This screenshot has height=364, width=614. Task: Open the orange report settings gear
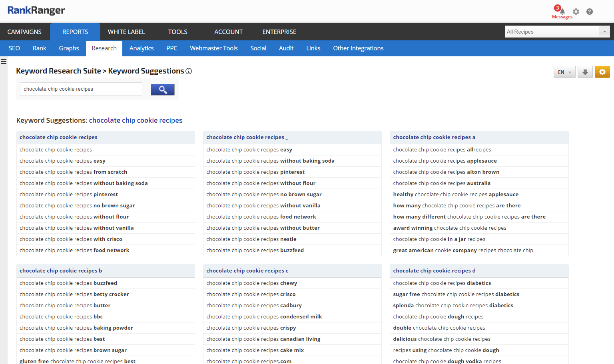[602, 72]
